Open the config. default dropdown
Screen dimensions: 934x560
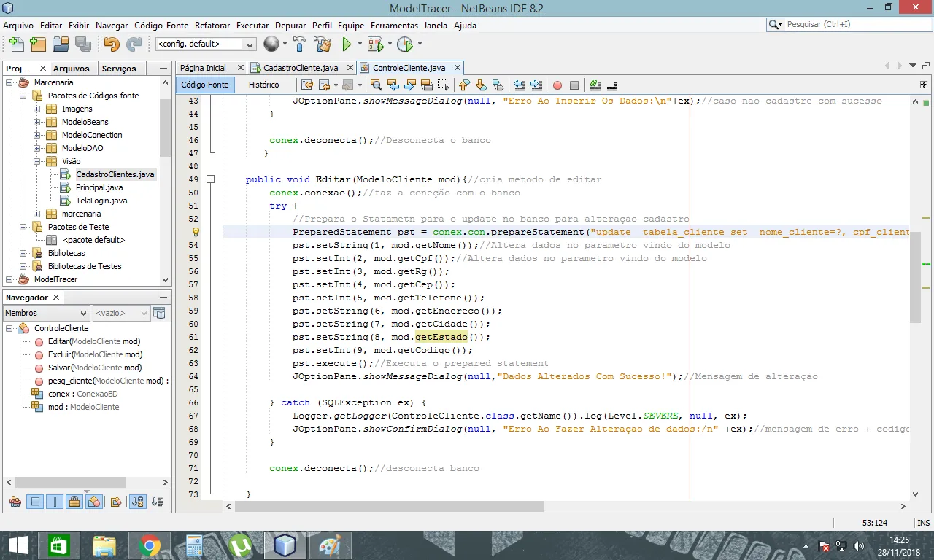point(206,44)
